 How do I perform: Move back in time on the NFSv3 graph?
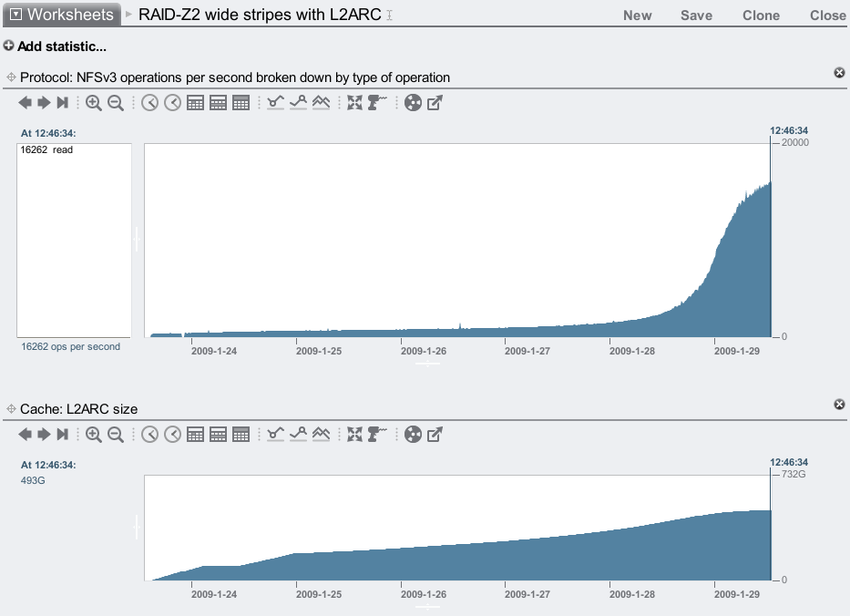point(25,103)
